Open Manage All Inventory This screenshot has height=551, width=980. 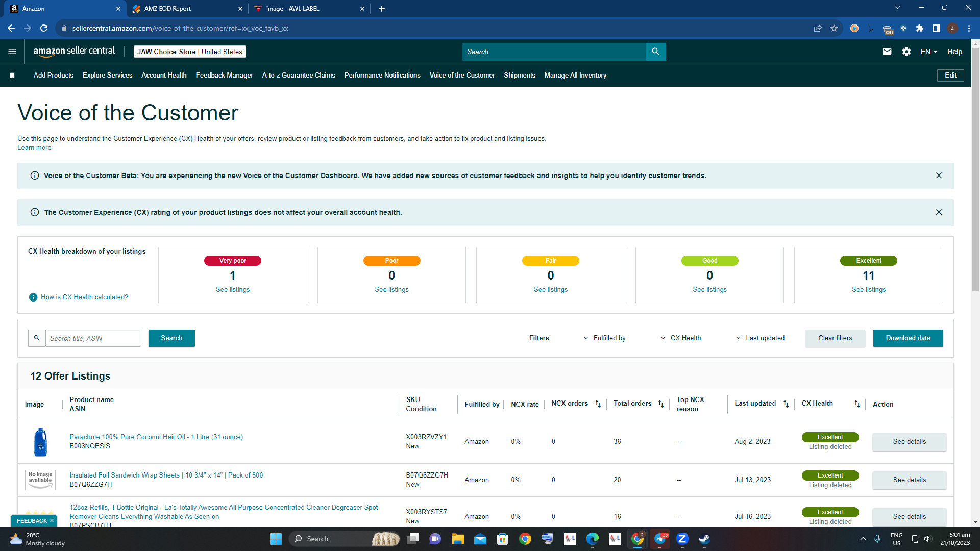click(575, 76)
